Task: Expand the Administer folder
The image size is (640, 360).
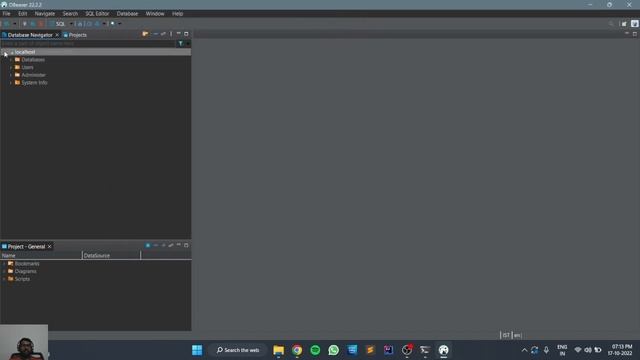Action: [11, 75]
